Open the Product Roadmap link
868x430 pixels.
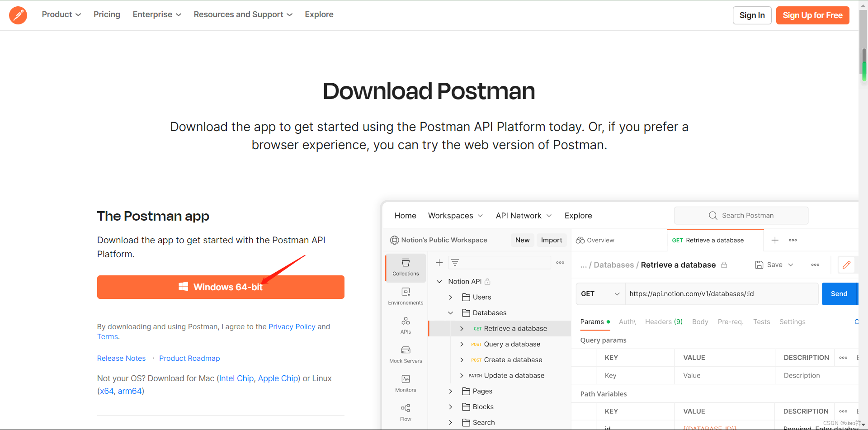[x=189, y=358]
